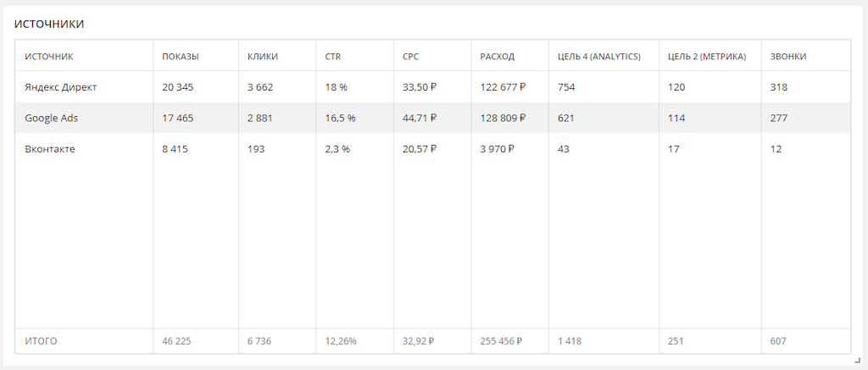Click Вконтакте CTR value 2,3 %

(337, 149)
